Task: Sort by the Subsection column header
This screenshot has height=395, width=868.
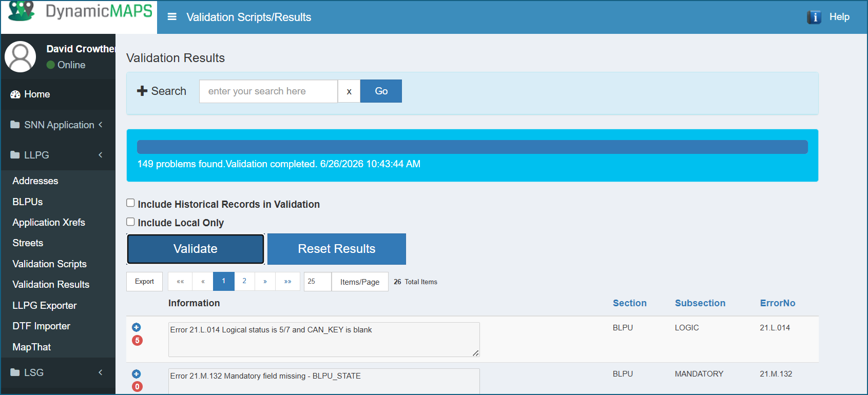Action: (700, 303)
